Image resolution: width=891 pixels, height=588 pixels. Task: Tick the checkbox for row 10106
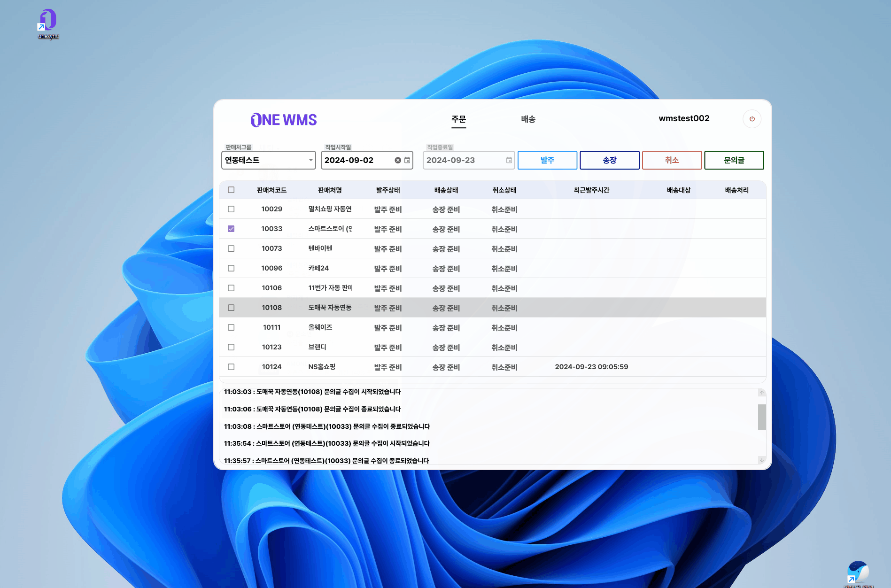(231, 288)
